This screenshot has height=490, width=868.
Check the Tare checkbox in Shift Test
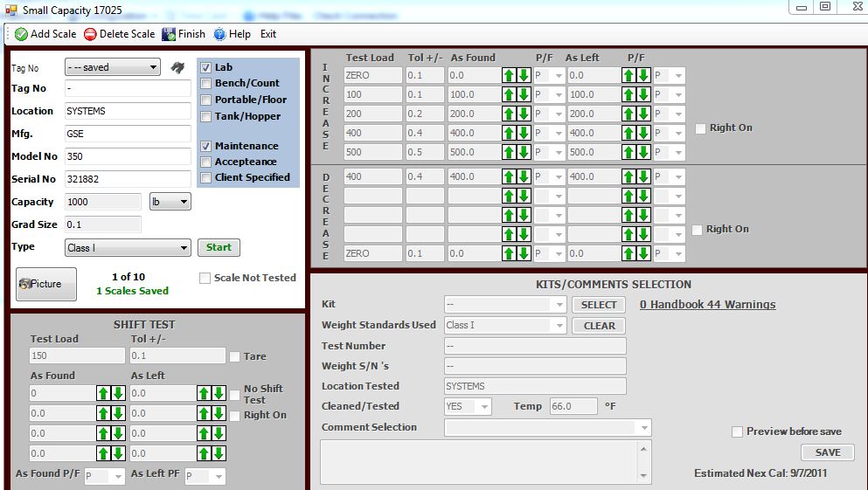click(x=235, y=356)
